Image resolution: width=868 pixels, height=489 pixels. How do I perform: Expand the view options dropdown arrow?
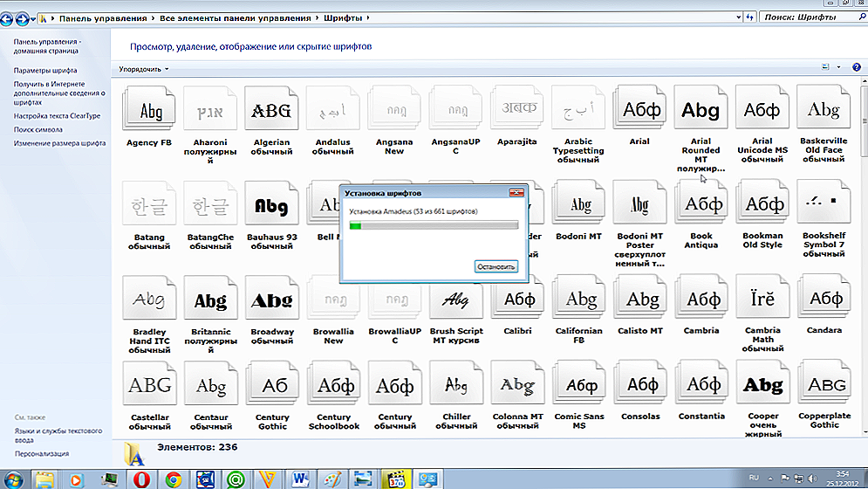[838, 67]
